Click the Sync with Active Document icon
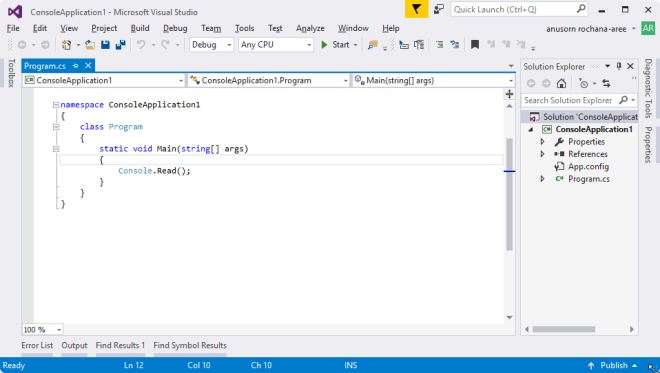The height and width of the screenshot is (373, 660). 606,83
